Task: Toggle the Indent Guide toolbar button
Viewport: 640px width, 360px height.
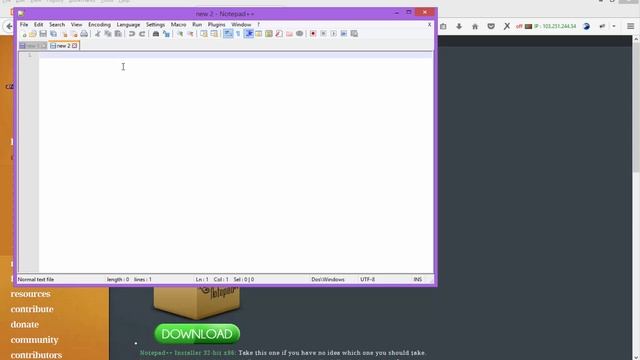Action: point(249,34)
